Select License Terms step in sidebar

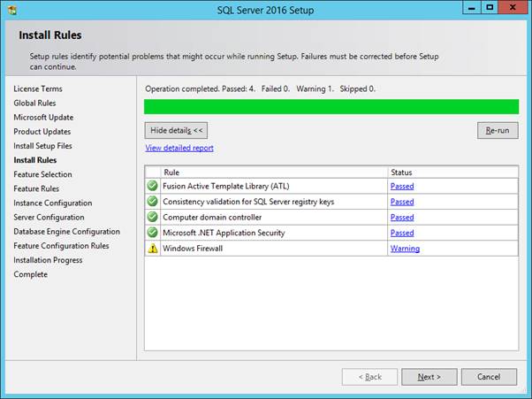click(x=38, y=88)
